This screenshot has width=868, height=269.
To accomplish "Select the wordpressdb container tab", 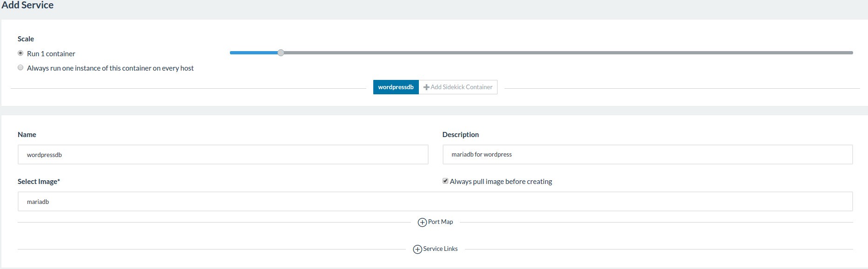I will pyautogui.click(x=396, y=87).
